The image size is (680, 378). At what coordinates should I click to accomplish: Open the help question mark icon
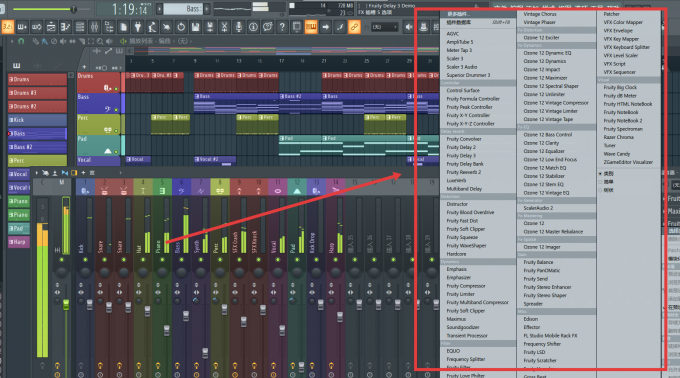(282, 27)
